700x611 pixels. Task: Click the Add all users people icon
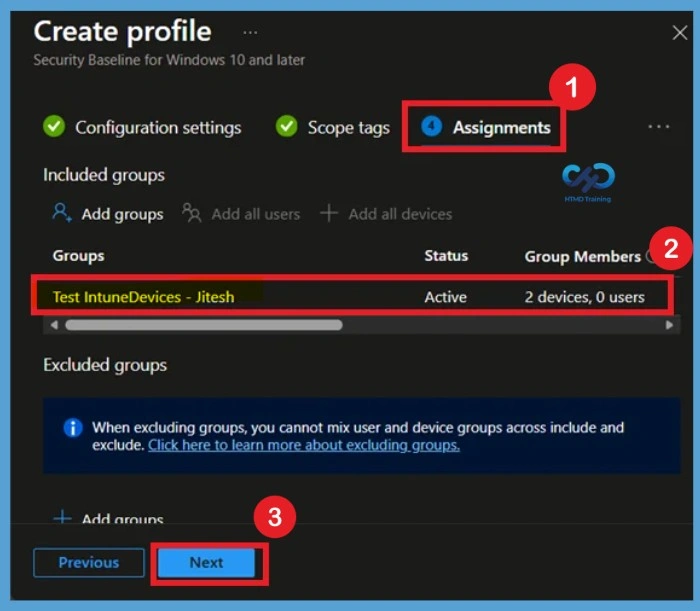(x=192, y=212)
